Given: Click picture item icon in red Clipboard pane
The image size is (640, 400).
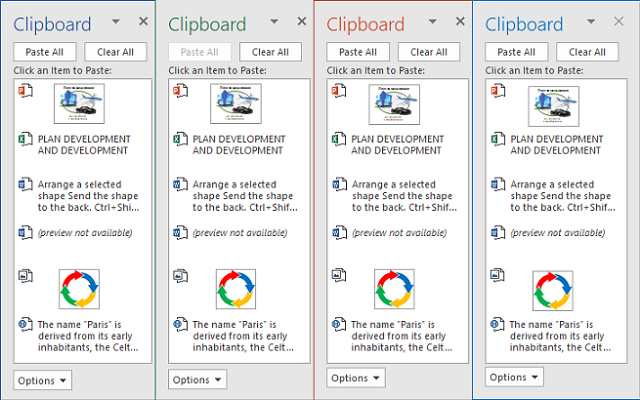Looking at the screenshot, I should [x=339, y=275].
